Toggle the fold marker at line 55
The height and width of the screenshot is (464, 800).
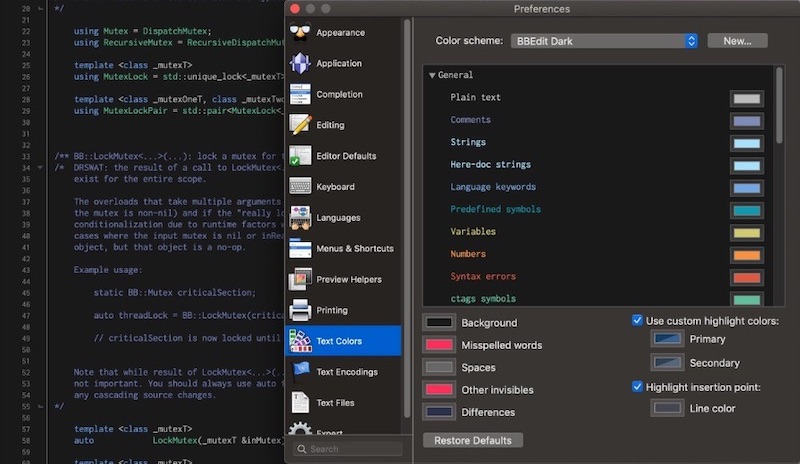[40, 407]
